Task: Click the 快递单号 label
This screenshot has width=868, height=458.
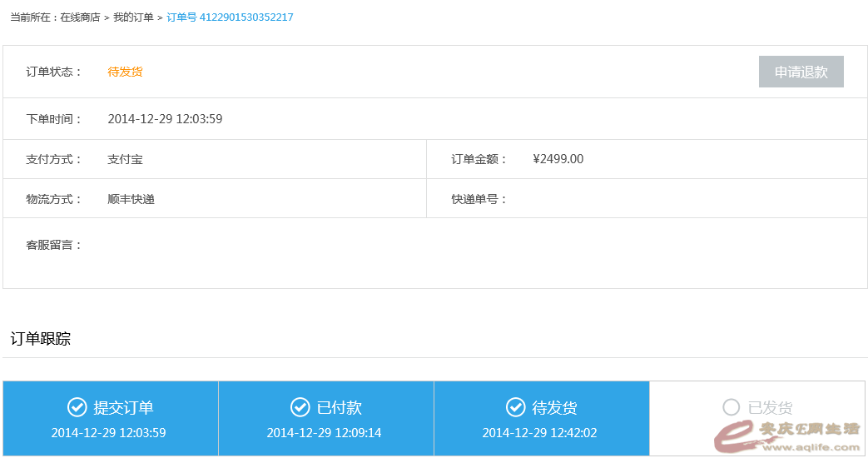Action: tap(479, 199)
